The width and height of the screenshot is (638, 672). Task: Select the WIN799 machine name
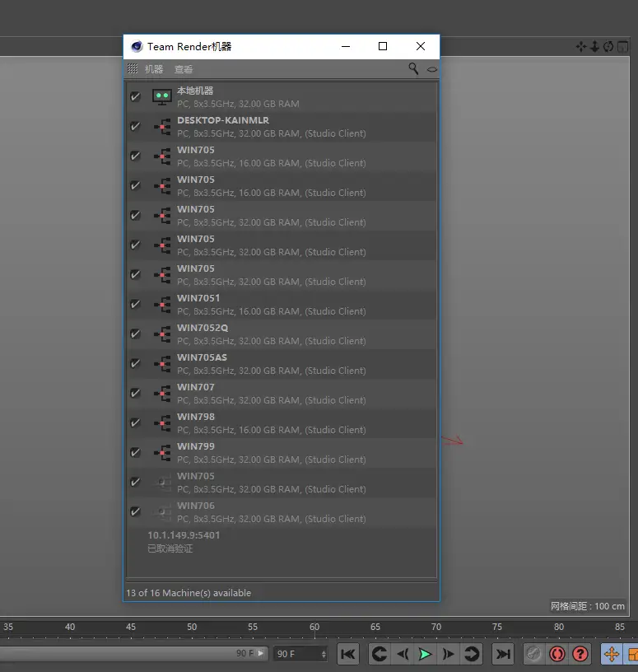pyautogui.click(x=196, y=446)
